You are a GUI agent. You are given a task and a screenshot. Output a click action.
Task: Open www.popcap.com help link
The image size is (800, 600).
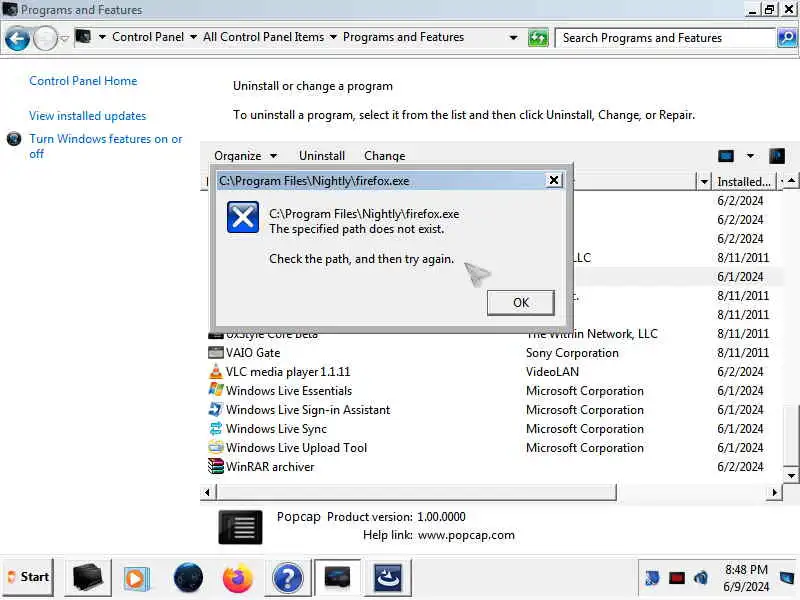(x=466, y=535)
